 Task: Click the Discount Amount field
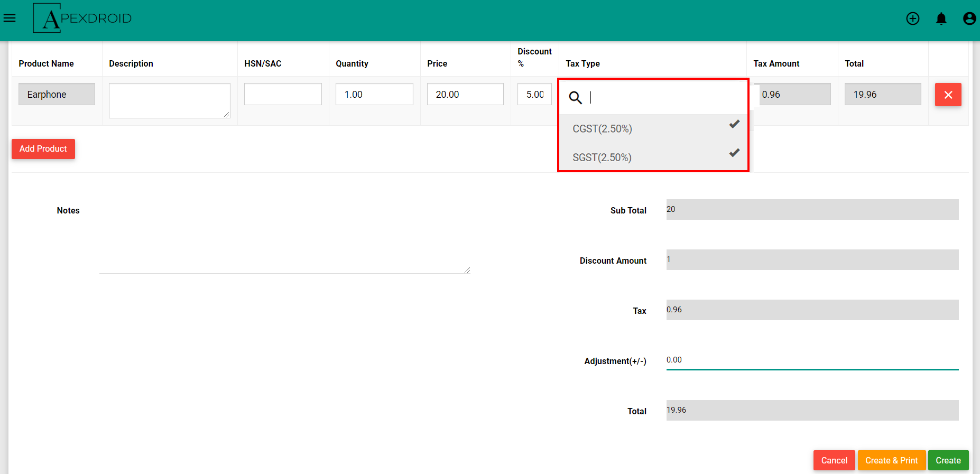pyautogui.click(x=812, y=259)
